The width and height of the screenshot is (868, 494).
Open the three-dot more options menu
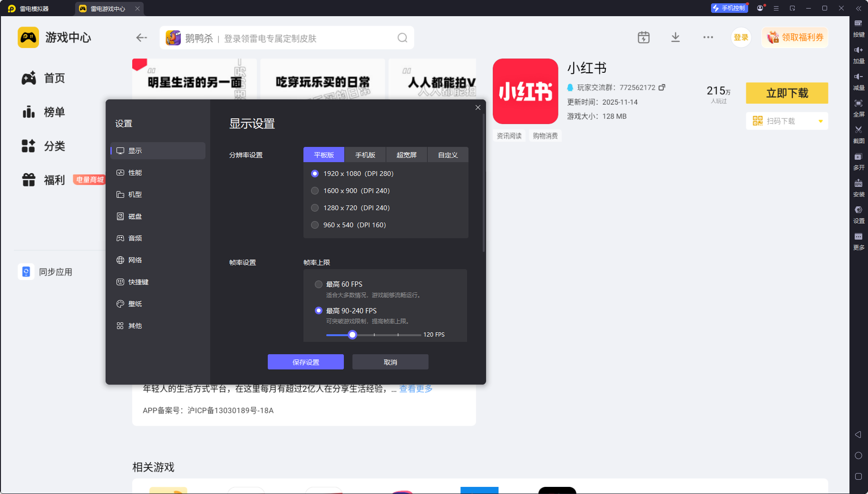tap(708, 37)
